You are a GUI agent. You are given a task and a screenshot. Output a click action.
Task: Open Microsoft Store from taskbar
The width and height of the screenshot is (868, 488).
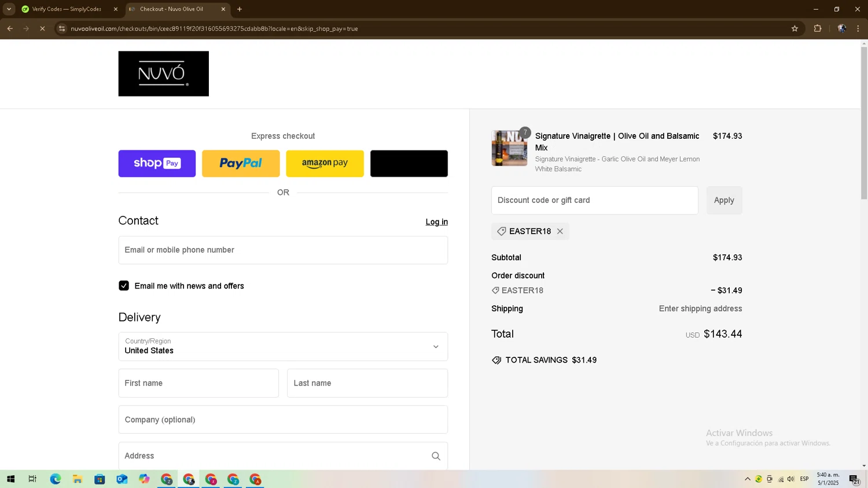(x=100, y=479)
